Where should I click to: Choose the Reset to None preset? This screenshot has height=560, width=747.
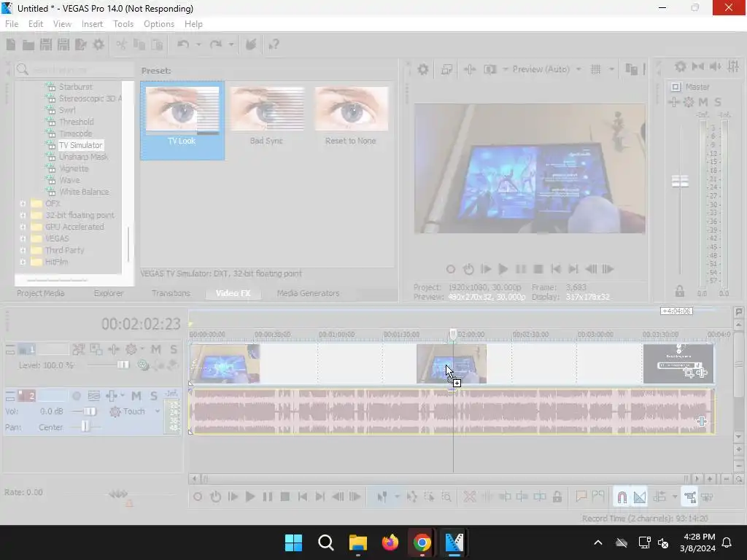[x=351, y=116]
